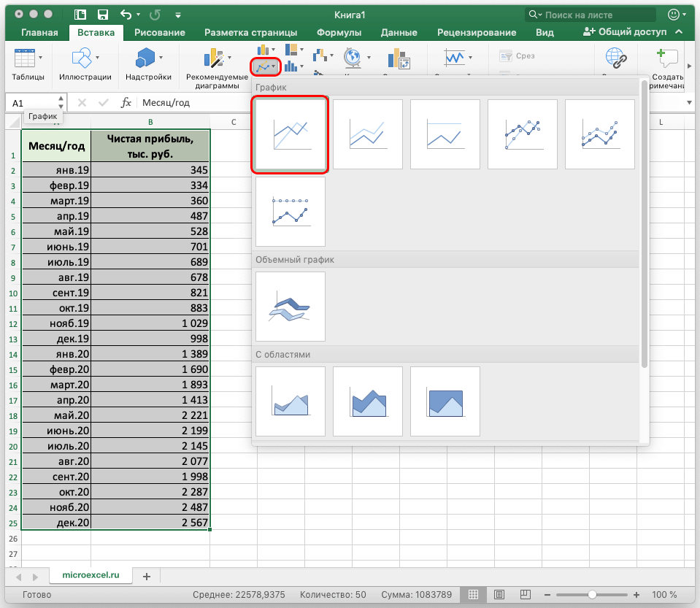This screenshot has width=700, height=608.
Task: Select the basic area chart thumbnail
Action: (291, 401)
